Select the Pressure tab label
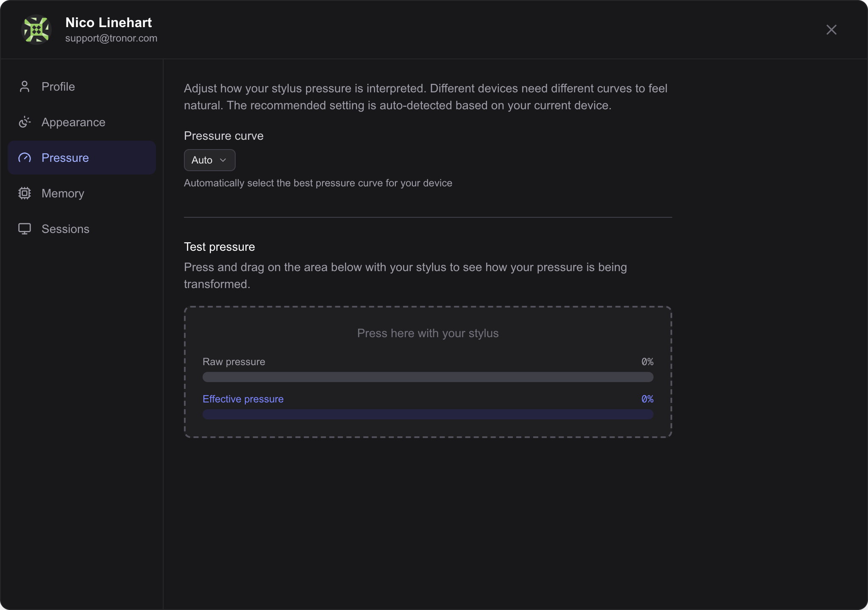This screenshot has height=610, width=868. tap(65, 158)
